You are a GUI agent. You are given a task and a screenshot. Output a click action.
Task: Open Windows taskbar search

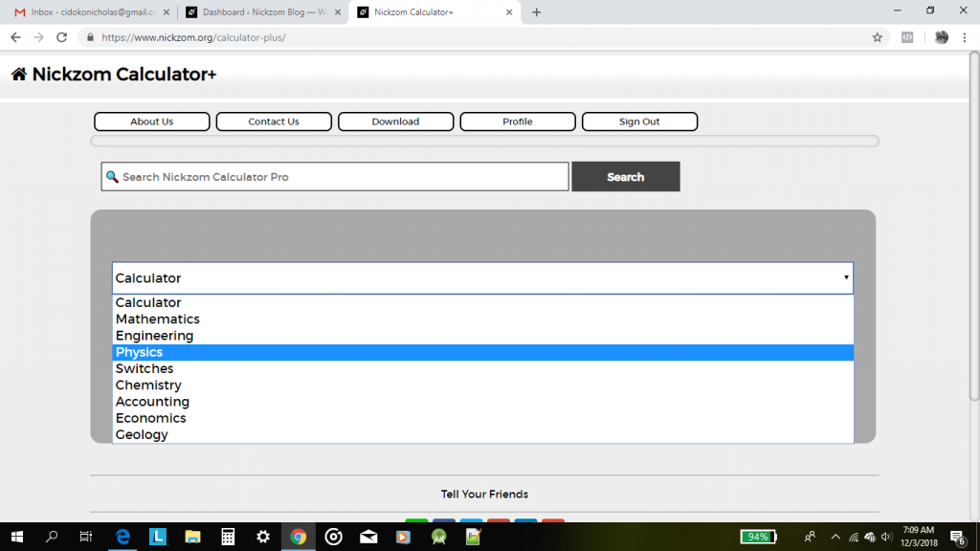point(52,537)
